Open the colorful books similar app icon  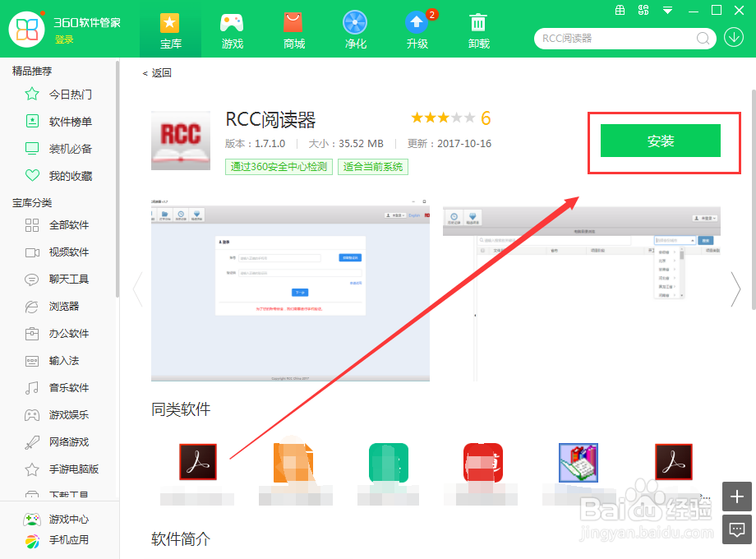pyautogui.click(x=578, y=463)
